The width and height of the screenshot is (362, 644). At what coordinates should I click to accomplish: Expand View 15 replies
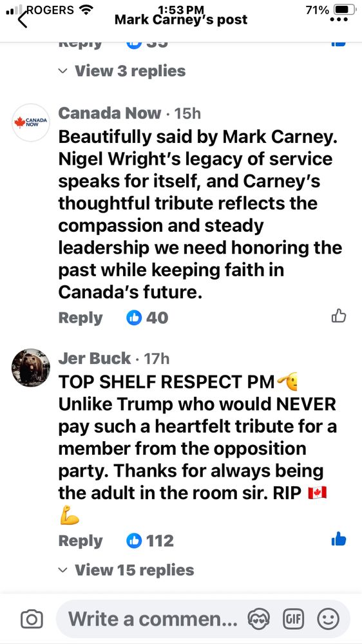[x=126, y=570]
